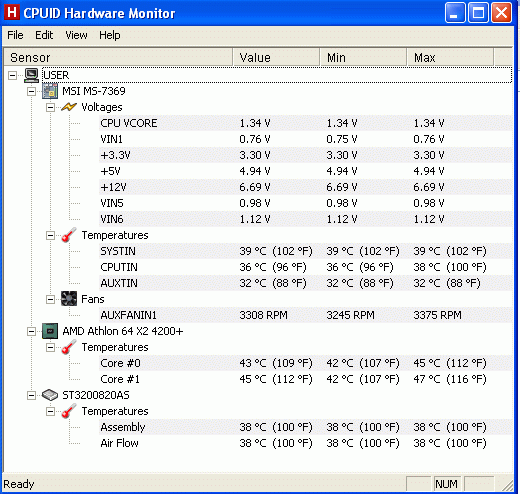The width and height of the screenshot is (520, 494).
Task: Click the window resize grip corner
Action: (507, 485)
